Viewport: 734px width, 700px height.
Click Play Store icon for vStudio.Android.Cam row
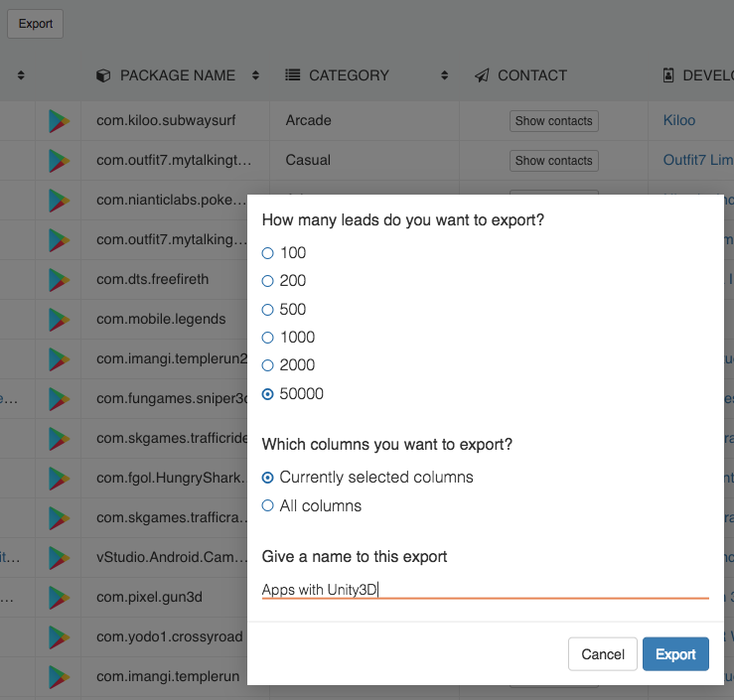pos(59,558)
